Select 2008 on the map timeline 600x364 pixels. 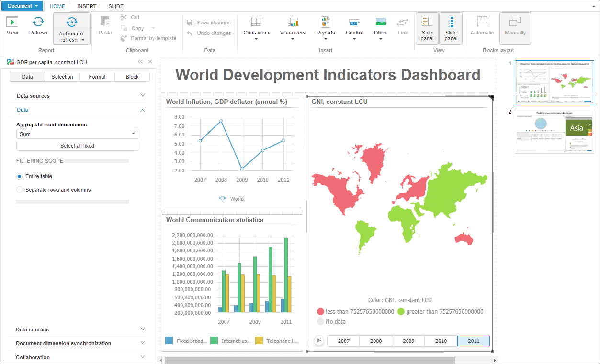[x=376, y=341]
